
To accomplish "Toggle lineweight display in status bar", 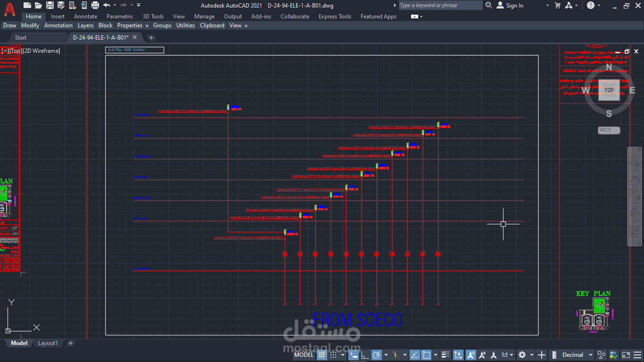I will [446, 355].
